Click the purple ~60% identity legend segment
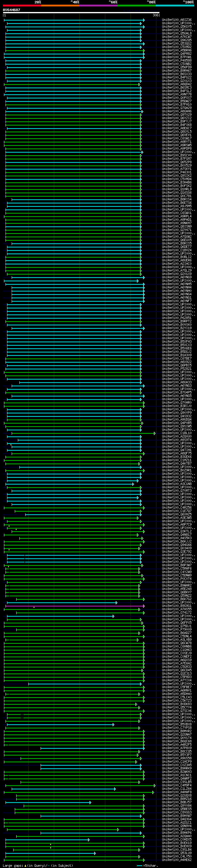This screenshot has height=868, width=197. [x=98, y=6]
